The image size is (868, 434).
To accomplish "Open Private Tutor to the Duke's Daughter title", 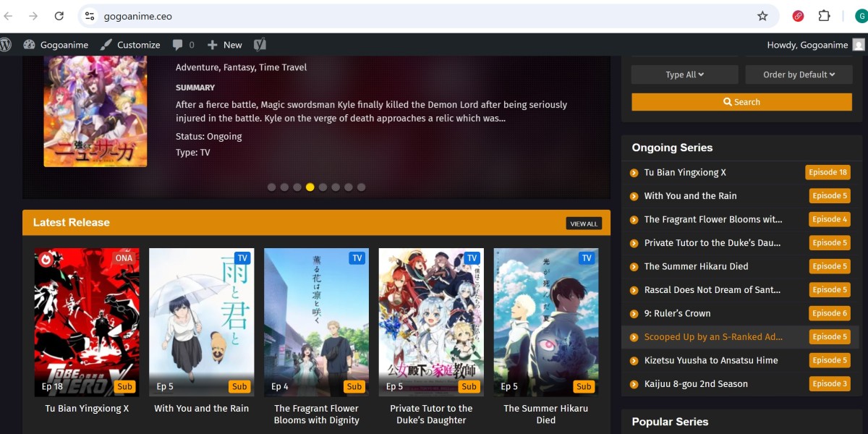I will tap(431, 414).
